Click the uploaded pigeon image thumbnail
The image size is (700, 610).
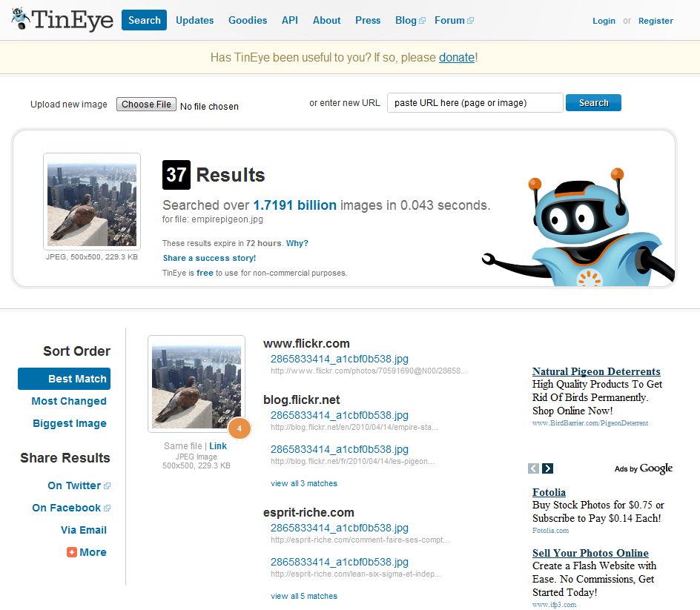click(x=92, y=202)
